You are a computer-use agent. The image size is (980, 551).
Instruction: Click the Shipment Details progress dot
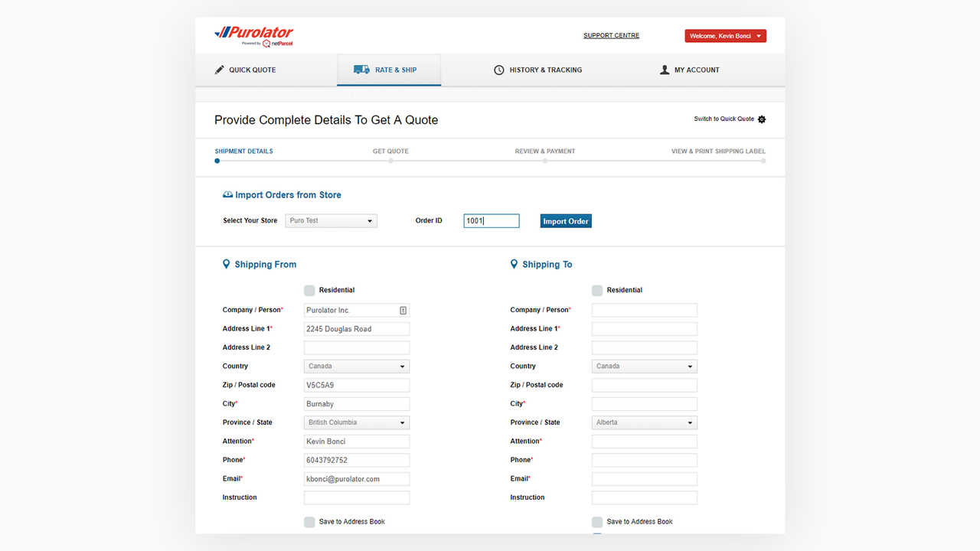[x=217, y=161]
